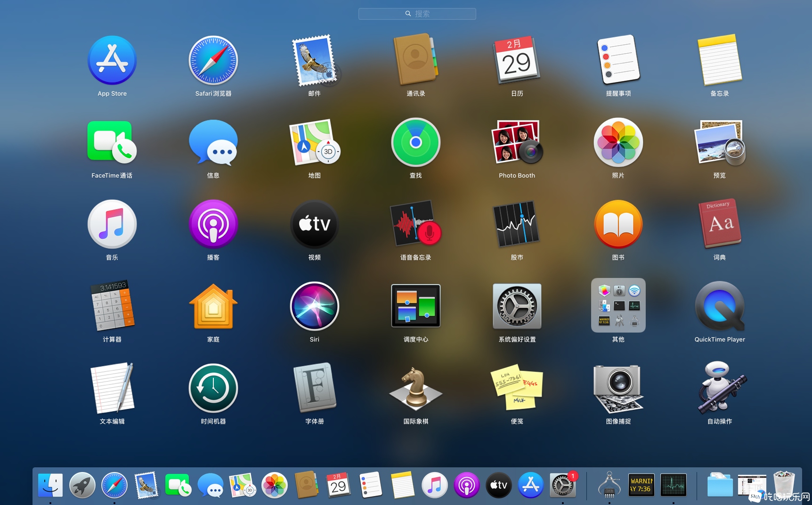Viewport: 812px width, 505px height.
Task: Open Photos flower icon in Dock
Action: 275,485
